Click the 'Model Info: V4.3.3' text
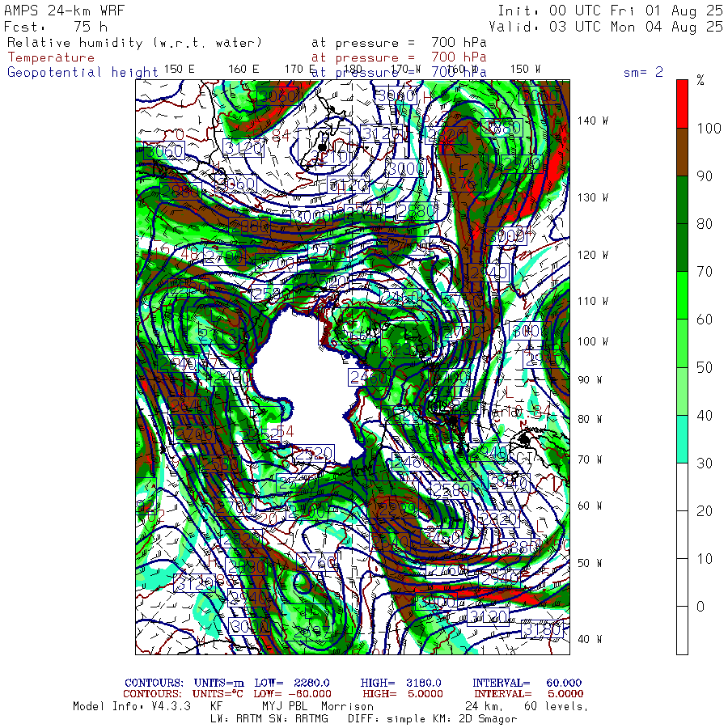This screenshot has height=728, width=728. coord(132,706)
